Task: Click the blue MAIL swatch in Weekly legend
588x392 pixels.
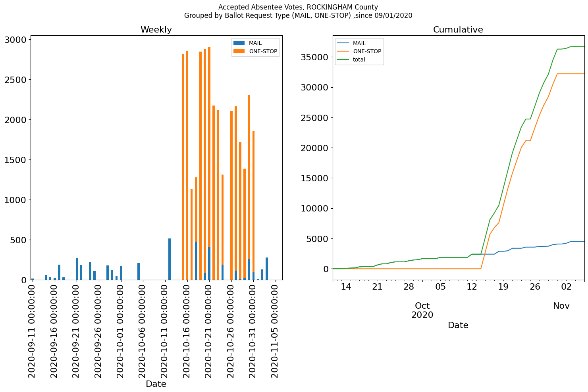Action: tap(239, 43)
